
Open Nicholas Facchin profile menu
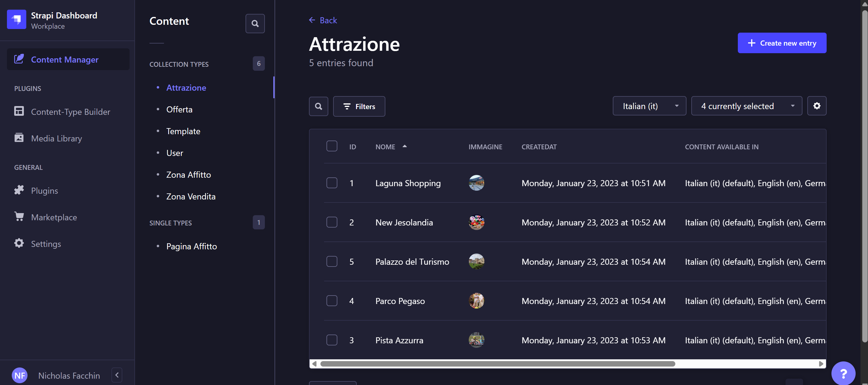(69, 376)
